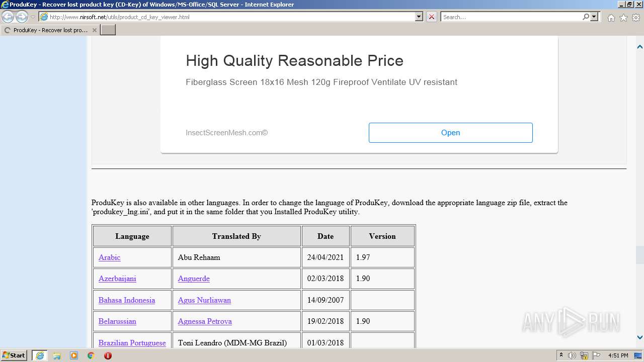Click the scrollbar up arrow
Image resolution: width=644 pixels, height=362 pixels.
[x=639, y=47]
